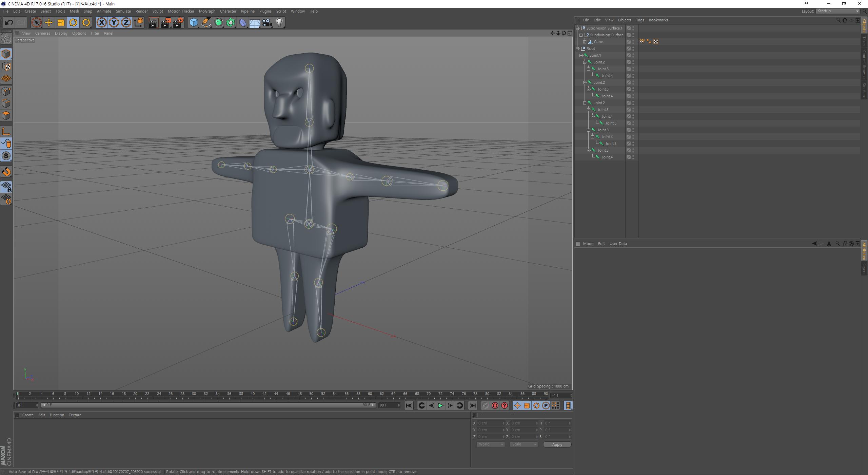Click the Spline Pen tool icon

(206, 23)
